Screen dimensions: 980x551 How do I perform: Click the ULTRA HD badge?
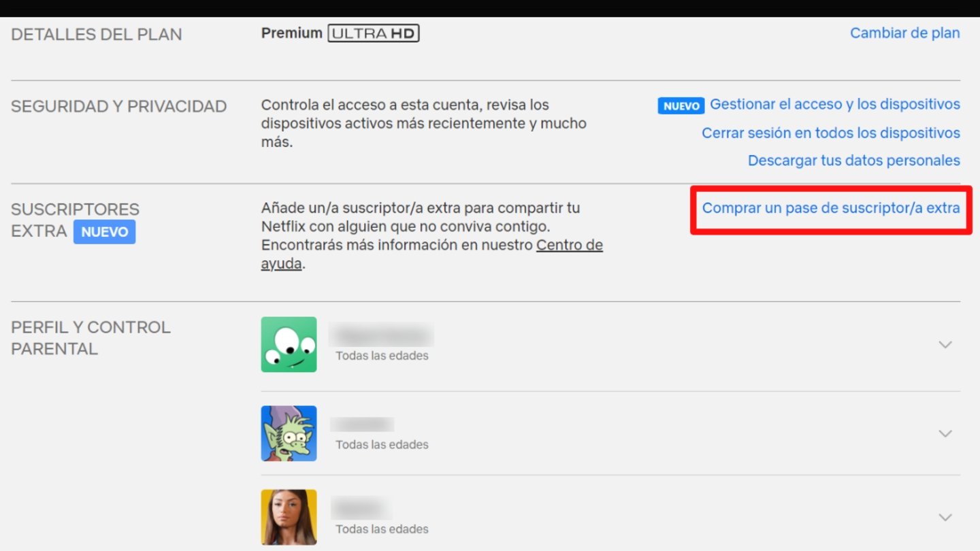(x=374, y=33)
